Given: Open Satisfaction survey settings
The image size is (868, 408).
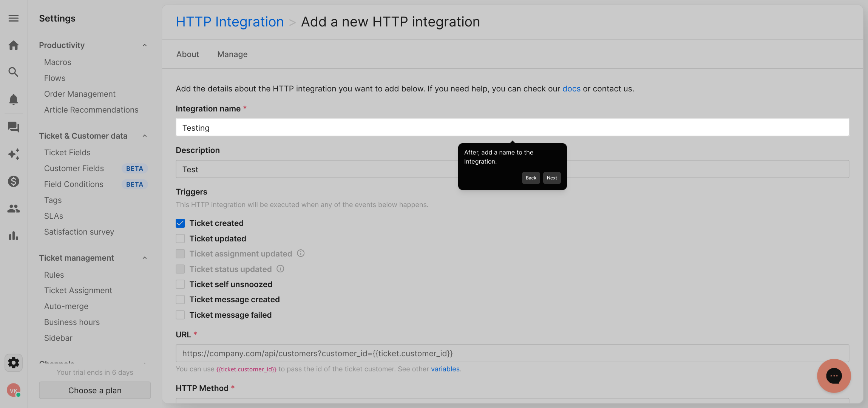Looking at the screenshot, I should tap(79, 232).
